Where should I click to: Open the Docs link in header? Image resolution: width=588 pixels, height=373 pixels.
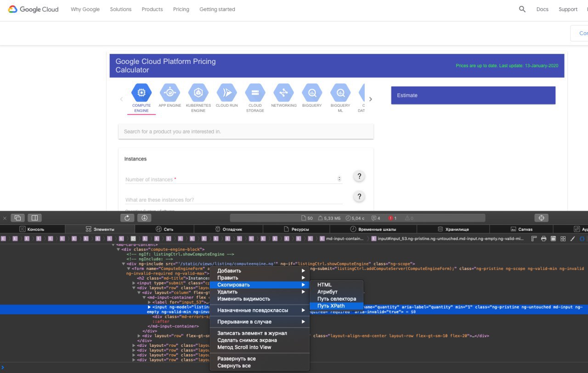(x=543, y=9)
